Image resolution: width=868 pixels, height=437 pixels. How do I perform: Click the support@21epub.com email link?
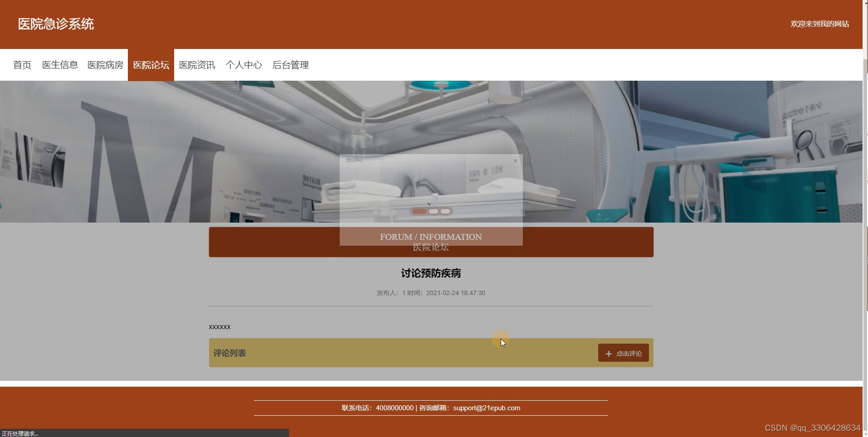(x=487, y=408)
